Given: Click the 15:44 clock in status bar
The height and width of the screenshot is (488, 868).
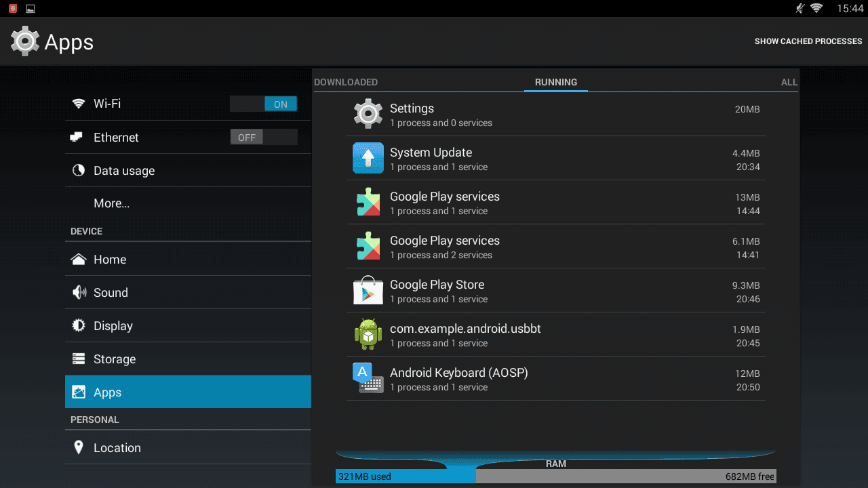Looking at the screenshot, I should tap(849, 8).
